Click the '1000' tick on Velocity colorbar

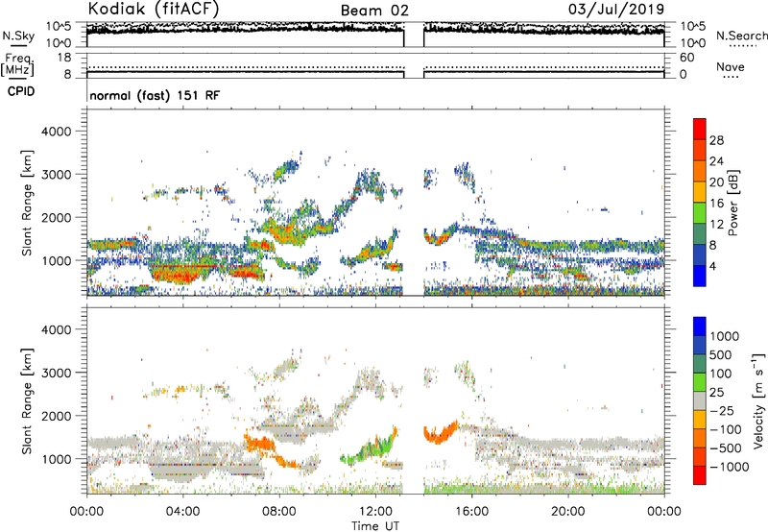tap(725, 336)
